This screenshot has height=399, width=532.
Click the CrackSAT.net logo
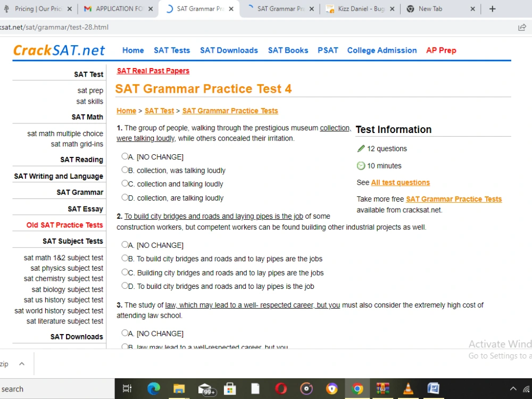(x=59, y=50)
